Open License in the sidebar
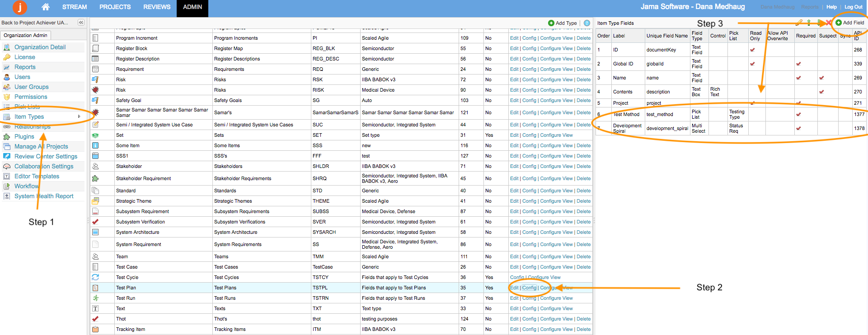Viewport: 868px width, 335px height. pos(25,57)
